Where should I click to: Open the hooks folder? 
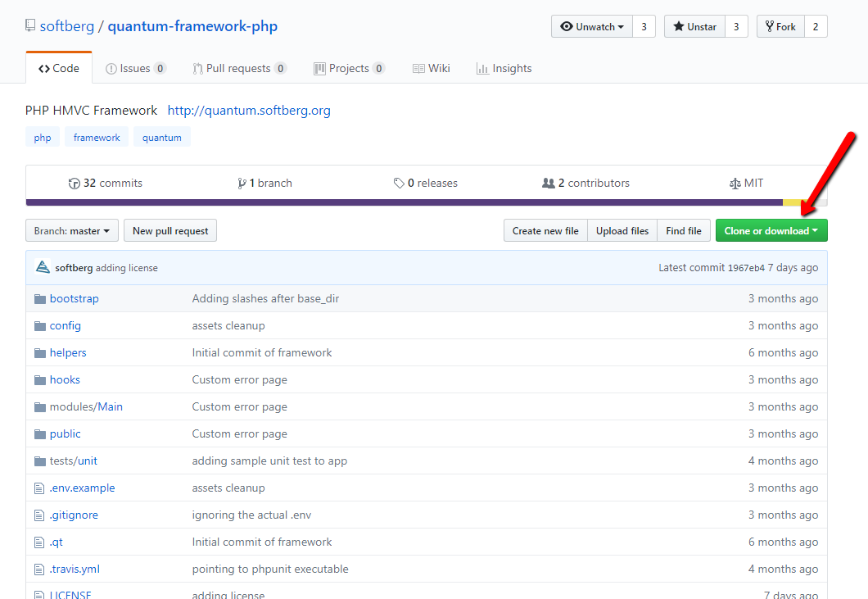tap(65, 379)
